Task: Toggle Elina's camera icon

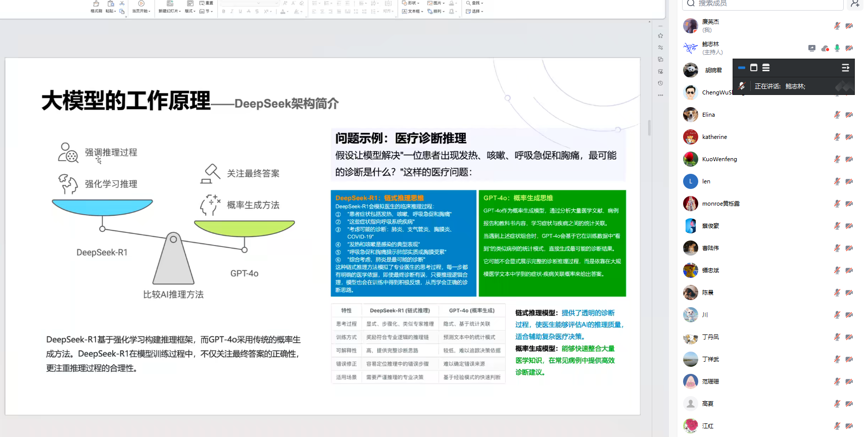Action: (x=849, y=115)
